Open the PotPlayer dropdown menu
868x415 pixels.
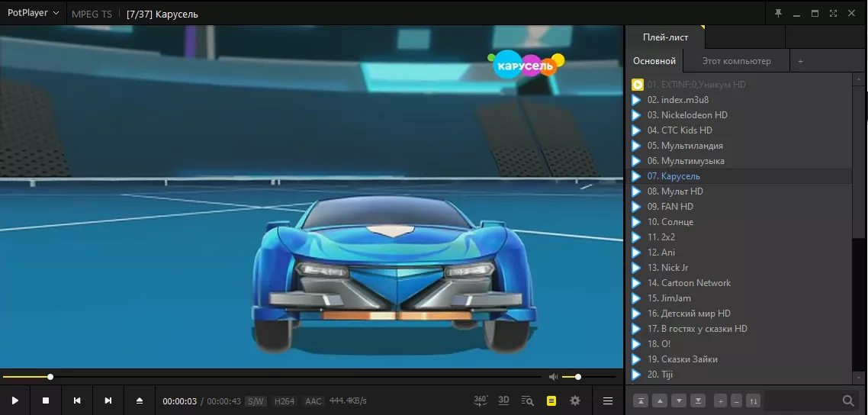click(34, 13)
